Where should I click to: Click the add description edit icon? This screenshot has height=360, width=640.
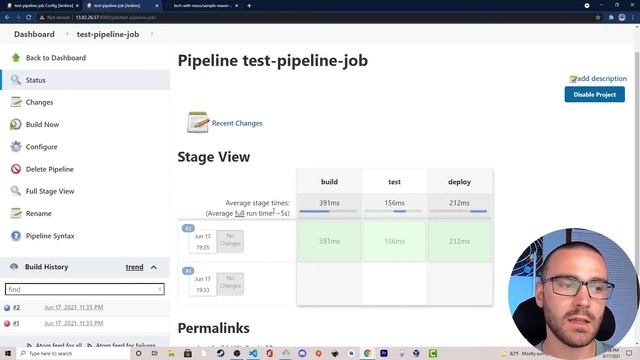(573, 79)
